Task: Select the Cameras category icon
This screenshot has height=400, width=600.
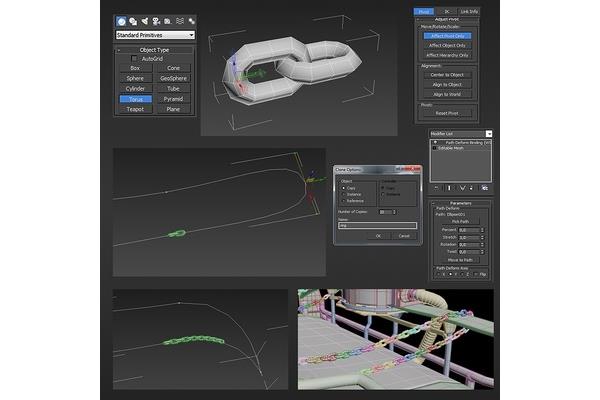Action: (156, 21)
